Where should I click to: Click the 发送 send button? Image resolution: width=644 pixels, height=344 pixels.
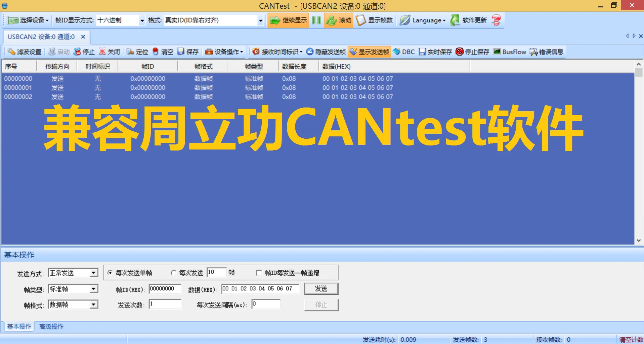click(x=321, y=289)
